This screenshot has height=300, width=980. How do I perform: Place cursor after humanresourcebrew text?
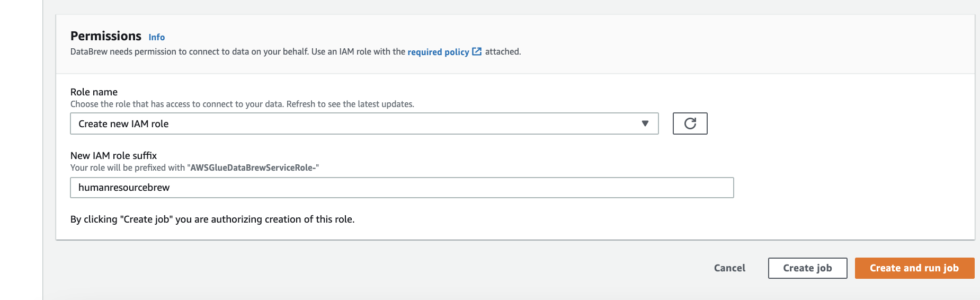tap(171, 188)
